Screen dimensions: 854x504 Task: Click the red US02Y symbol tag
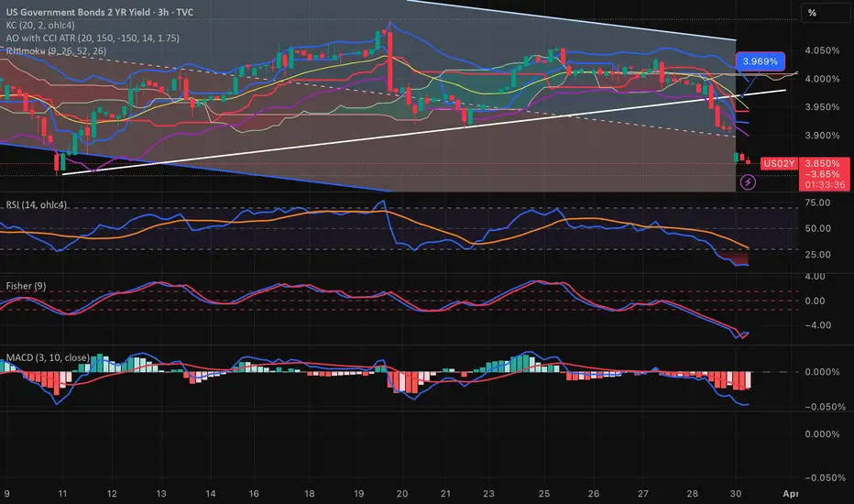point(779,163)
